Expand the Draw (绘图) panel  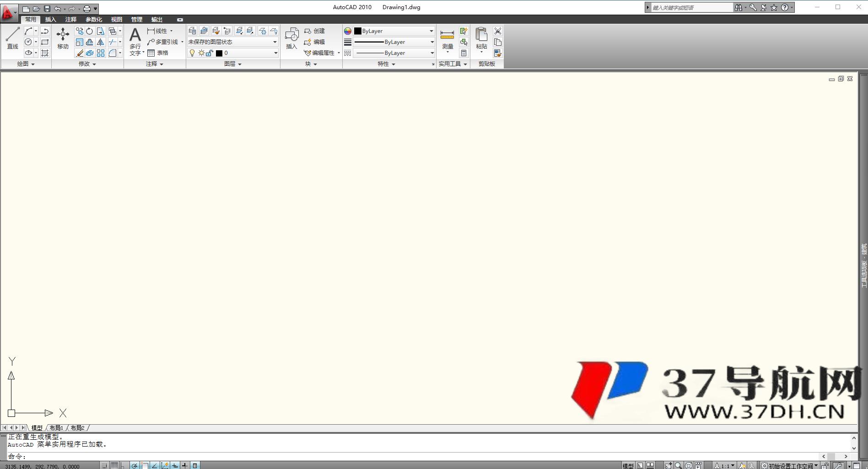pos(26,64)
